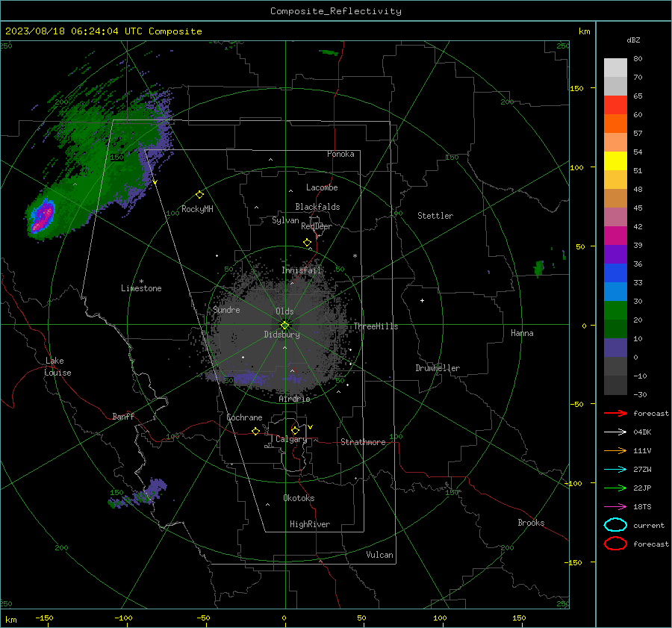Click the white cross marker west of Hanna
Screen dimensions: 672x628
pyautogui.click(x=422, y=300)
